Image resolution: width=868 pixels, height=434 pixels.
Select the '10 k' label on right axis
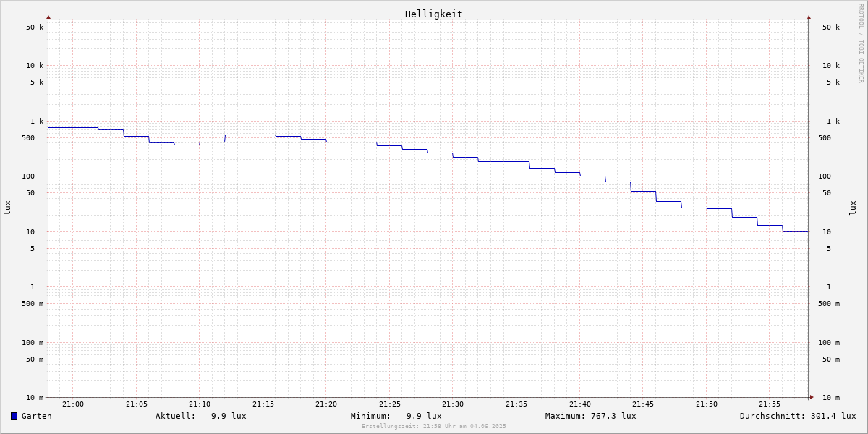coord(831,66)
